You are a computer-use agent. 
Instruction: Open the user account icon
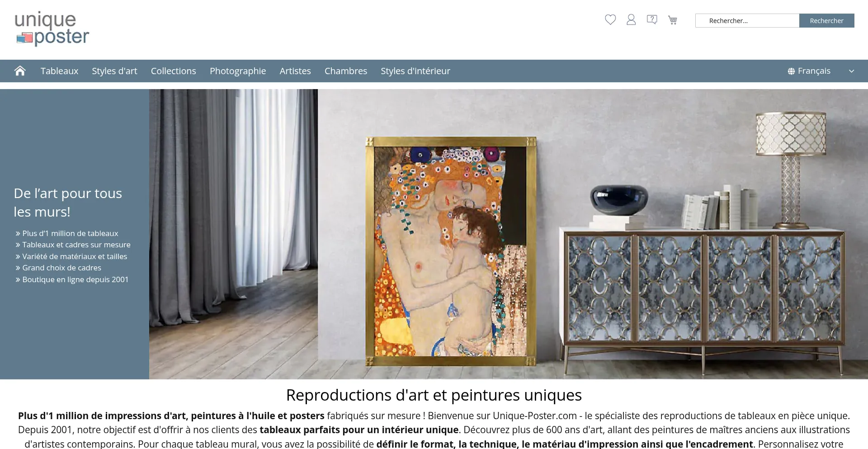pyautogui.click(x=631, y=20)
